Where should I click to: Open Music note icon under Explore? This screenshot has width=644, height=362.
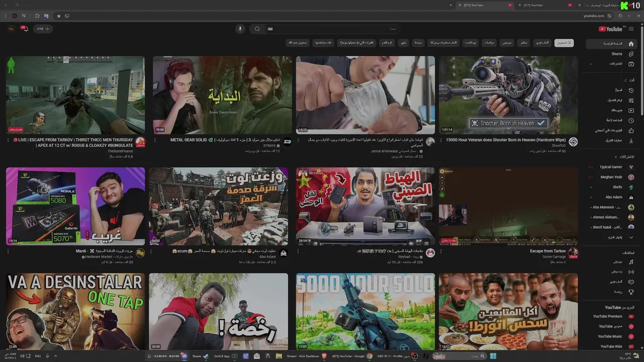point(631,262)
